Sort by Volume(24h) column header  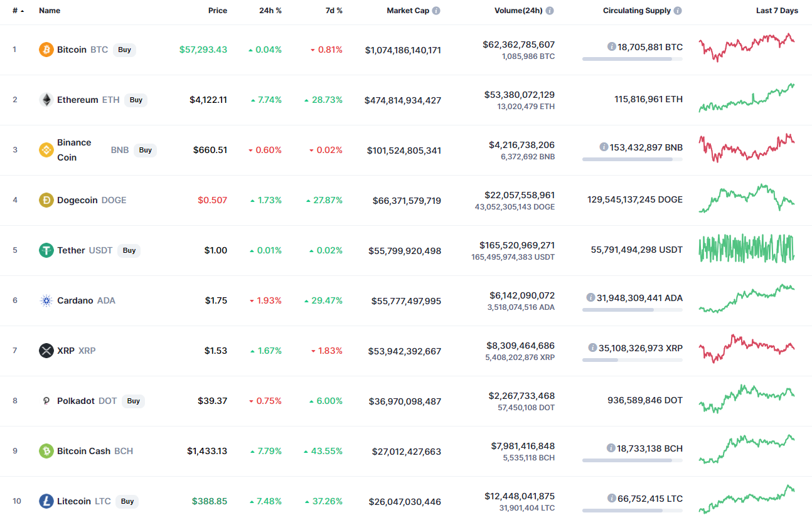point(518,11)
